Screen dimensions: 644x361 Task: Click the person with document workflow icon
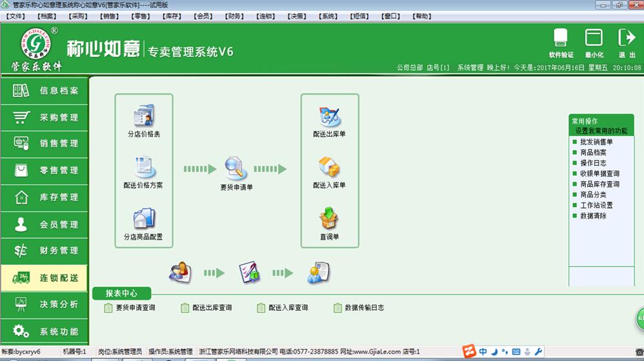[318, 273]
